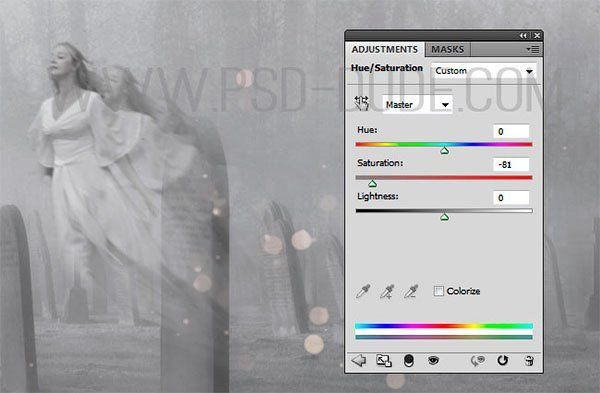Screen dimensions: 600x393
Task: Toggle adjustment layer visibility eye icon
Action: coord(433,360)
